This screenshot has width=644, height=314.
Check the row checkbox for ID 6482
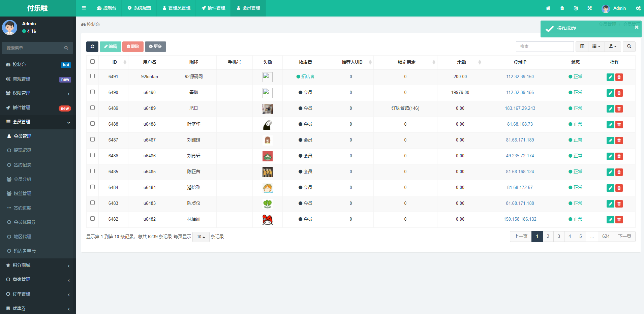(92, 219)
